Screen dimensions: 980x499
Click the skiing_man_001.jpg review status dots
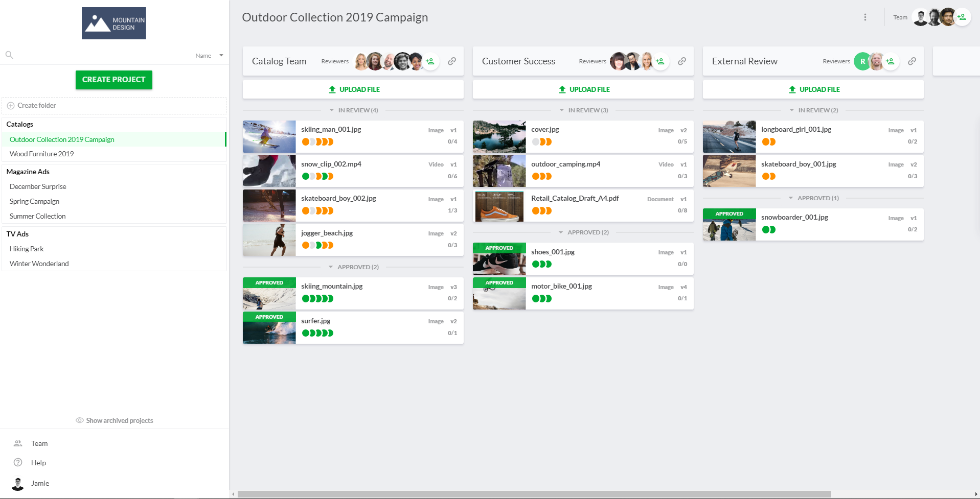tap(317, 142)
